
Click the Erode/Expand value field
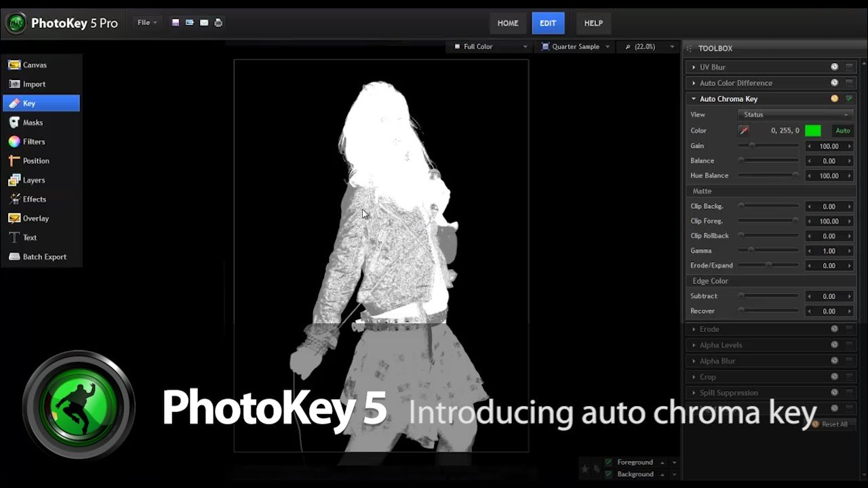[829, 266]
